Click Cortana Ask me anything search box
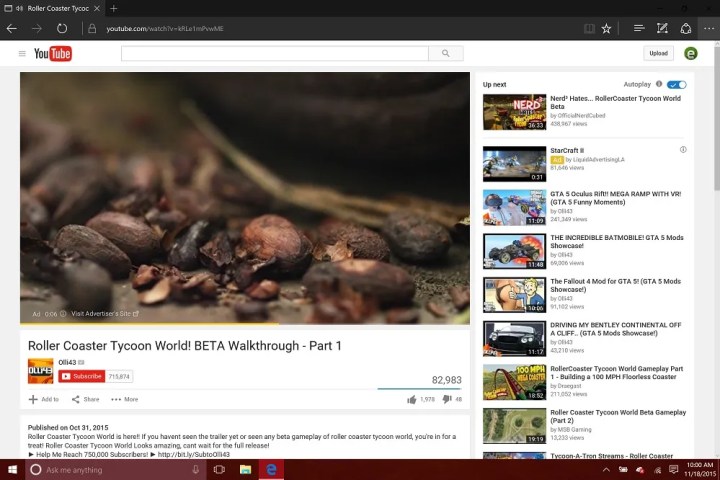This screenshot has height=480, width=720. (116, 469)
